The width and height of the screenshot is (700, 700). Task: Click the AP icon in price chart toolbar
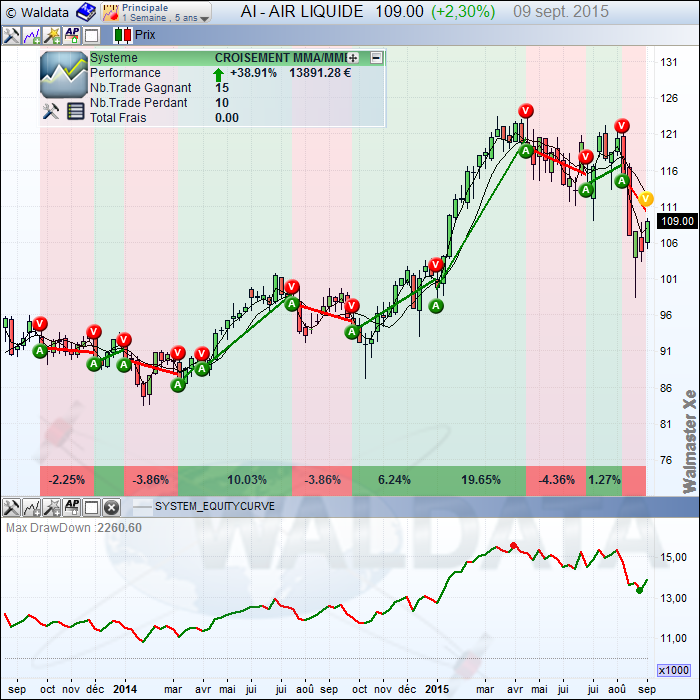pyautogui.click(x=72, y=36)
